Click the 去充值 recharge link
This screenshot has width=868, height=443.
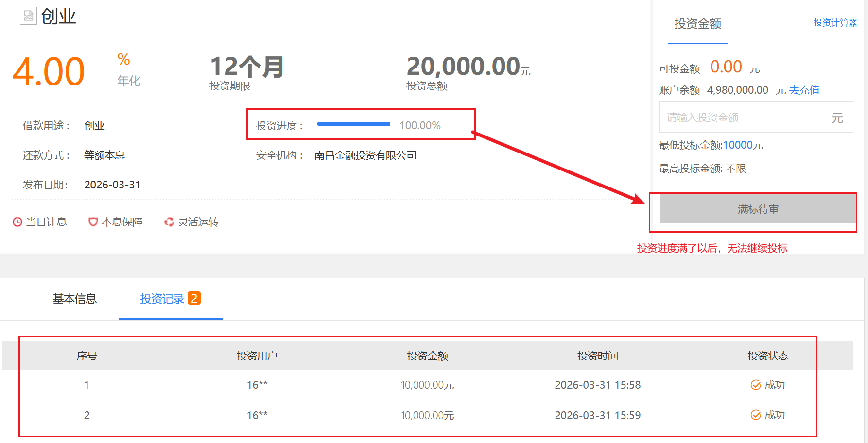pos(804,90)
